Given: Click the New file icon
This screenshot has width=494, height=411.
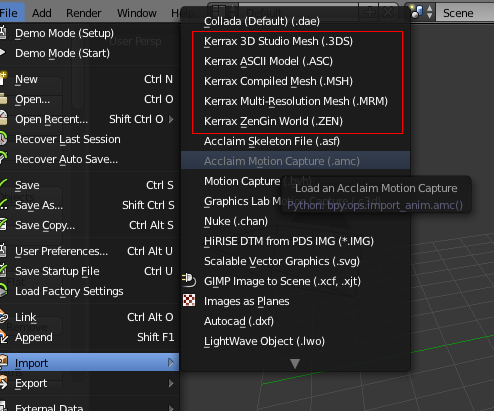Looking at the screenshot, I should click(x=3, y=79).
